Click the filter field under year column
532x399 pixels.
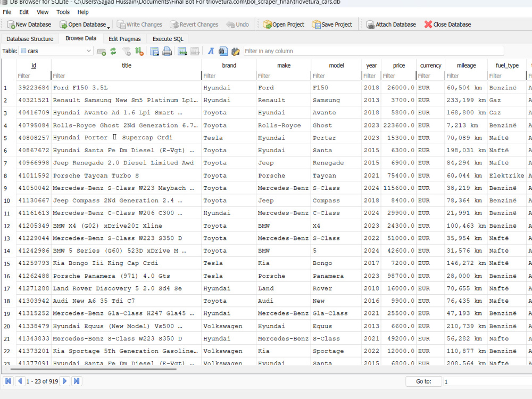tap(371, 76)
